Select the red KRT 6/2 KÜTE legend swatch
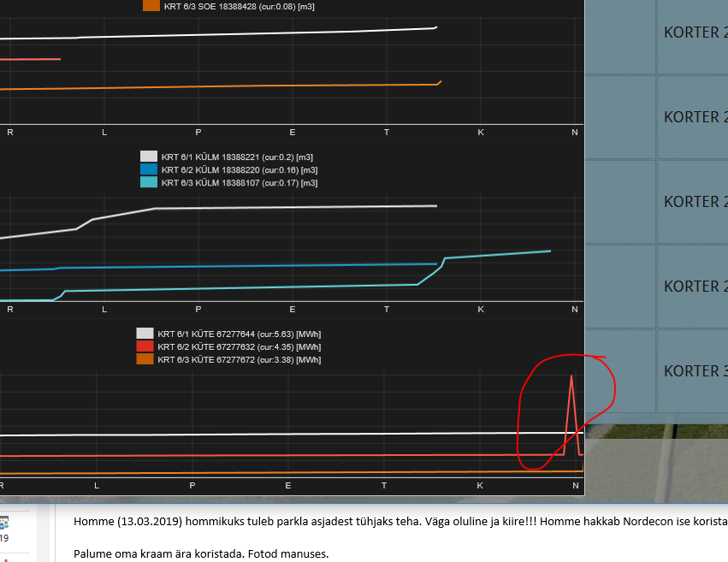This screenshot has height=562, width=728. coord(145,346)
